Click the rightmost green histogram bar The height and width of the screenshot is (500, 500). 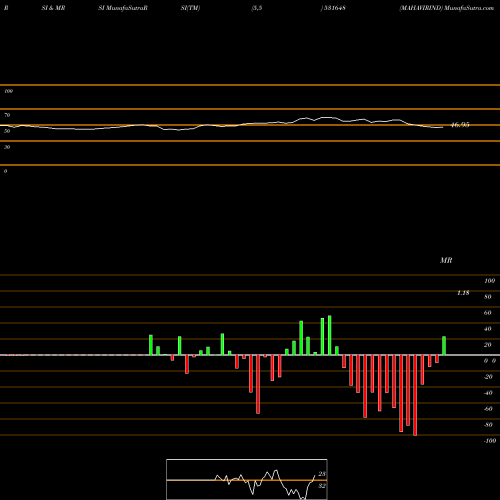click(x=444, y=346)
